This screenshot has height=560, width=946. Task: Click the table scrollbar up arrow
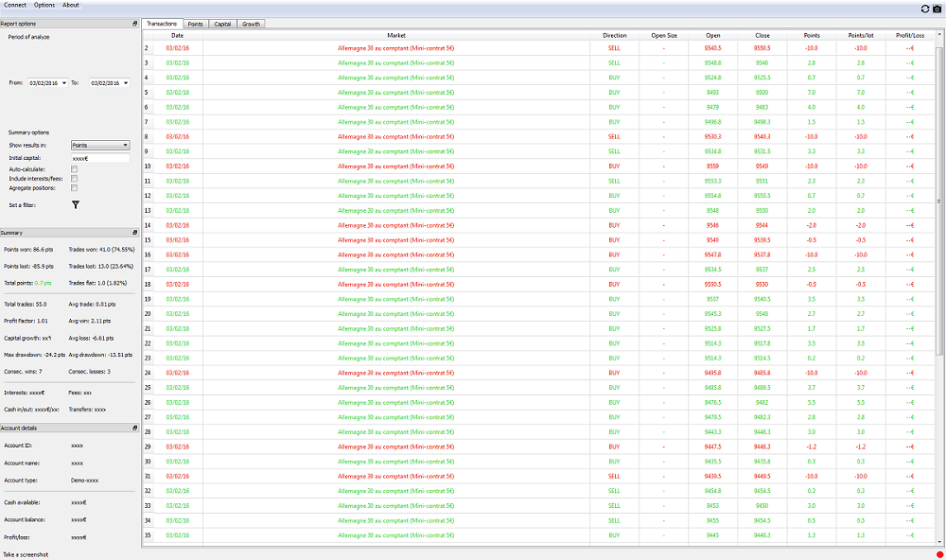(x=938, y=36)
